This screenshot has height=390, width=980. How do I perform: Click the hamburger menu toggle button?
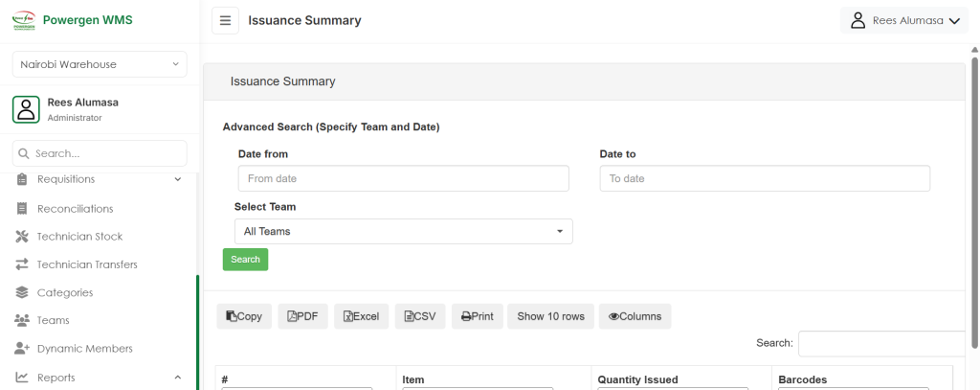[225, 20]
